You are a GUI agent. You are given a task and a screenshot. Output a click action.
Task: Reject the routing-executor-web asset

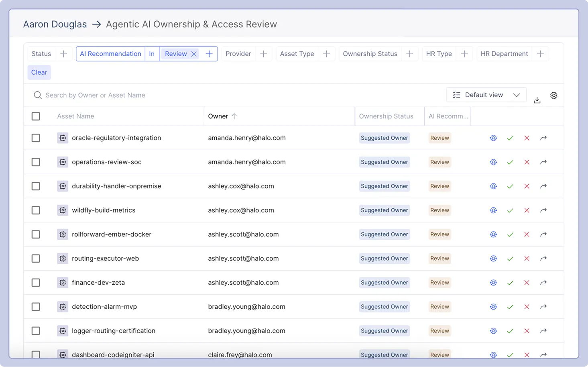click(527, 259)
